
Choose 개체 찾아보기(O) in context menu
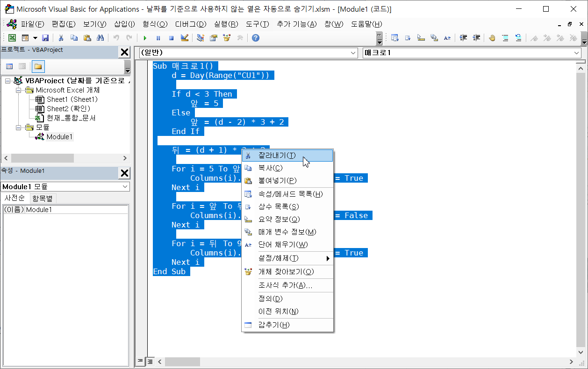287,272
